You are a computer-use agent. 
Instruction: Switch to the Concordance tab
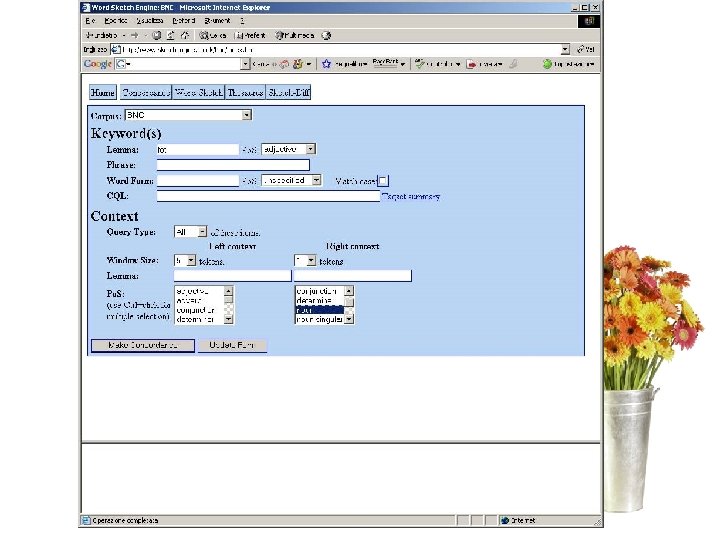click(146, 92)
